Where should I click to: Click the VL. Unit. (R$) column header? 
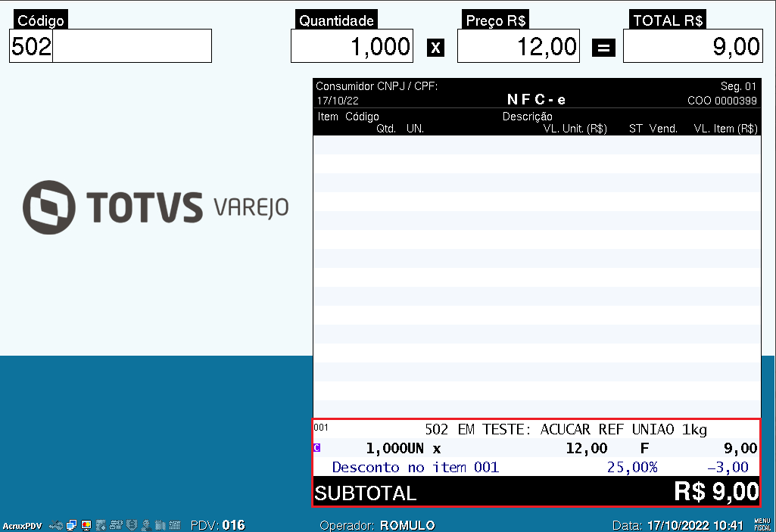tap(575, 129)
